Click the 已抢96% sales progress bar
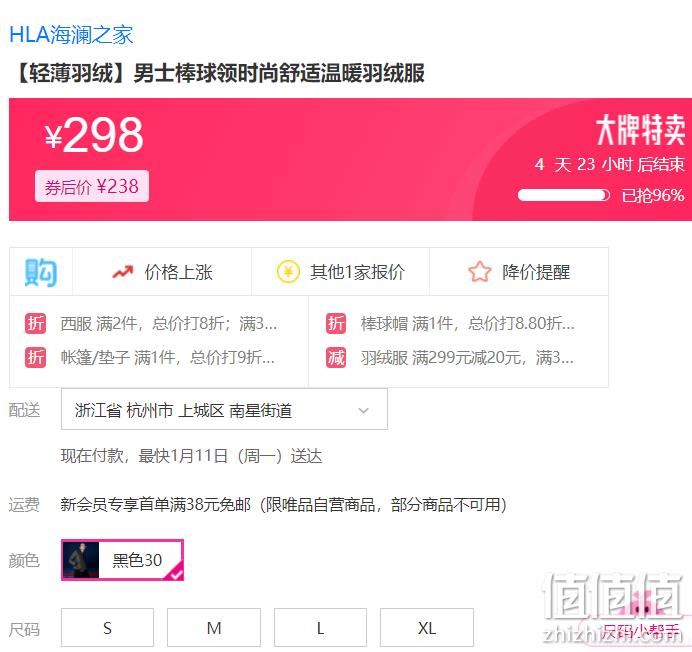 tap(564, 195)
